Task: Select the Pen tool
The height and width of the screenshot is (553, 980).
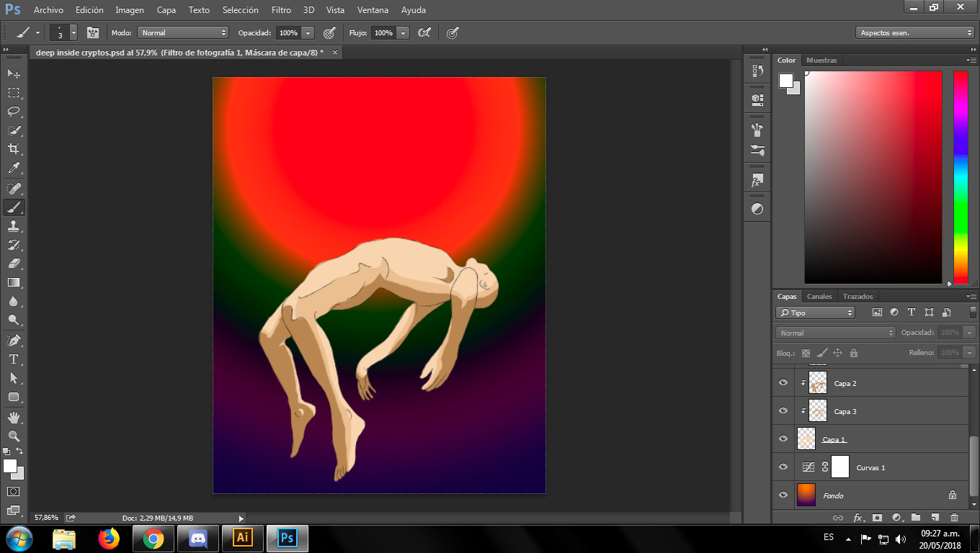Action: point(14,340)
